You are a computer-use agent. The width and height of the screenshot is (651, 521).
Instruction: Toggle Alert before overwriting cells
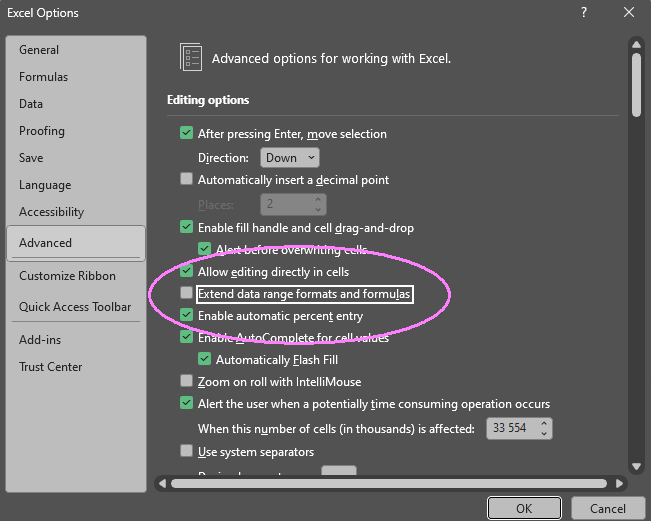tap(204, 249)
